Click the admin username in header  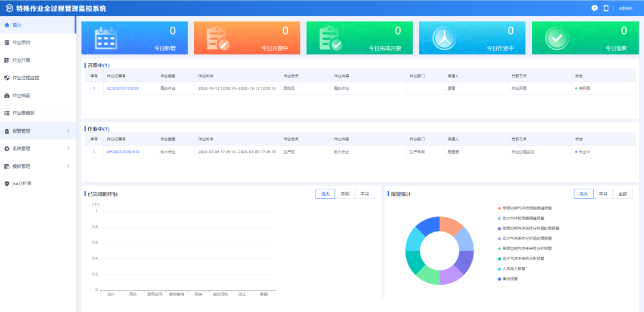[x=626, y=8]
